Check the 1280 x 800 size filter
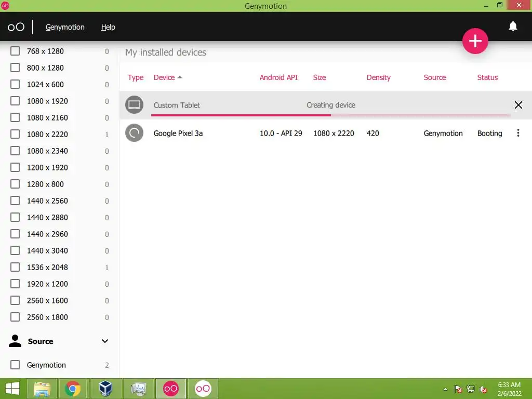Image resolution: width=532 pixels, height=399 pixels. 15,184
